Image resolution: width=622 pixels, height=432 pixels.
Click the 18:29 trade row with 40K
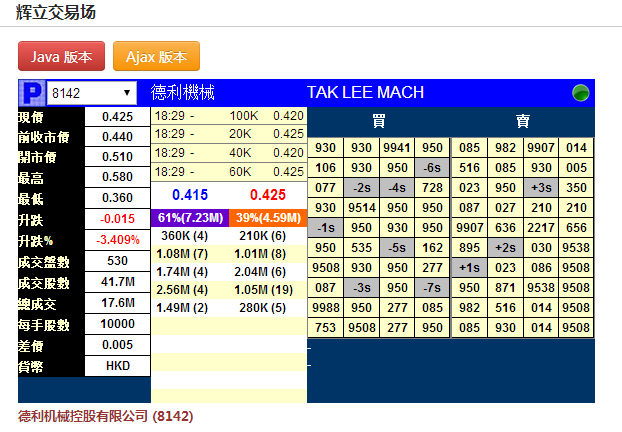229,153
